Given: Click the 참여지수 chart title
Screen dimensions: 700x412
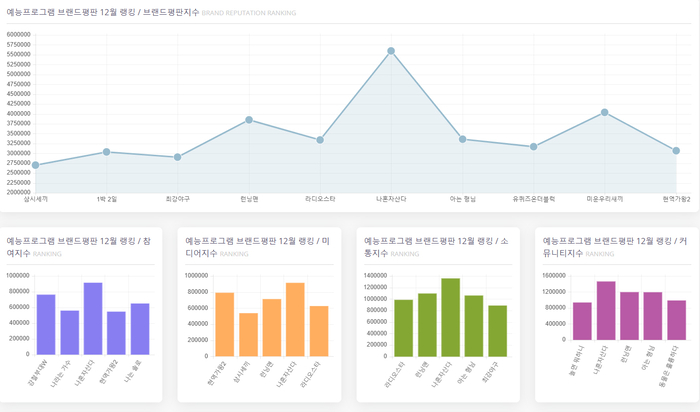Looking at the screenshot, I should coord(79,247).
